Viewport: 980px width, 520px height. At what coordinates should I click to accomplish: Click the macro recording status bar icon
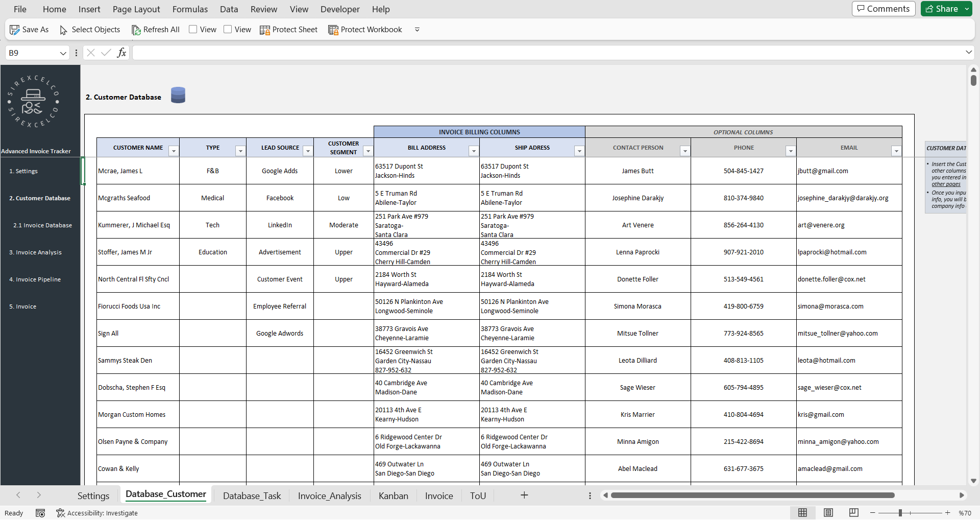(40, 513)
